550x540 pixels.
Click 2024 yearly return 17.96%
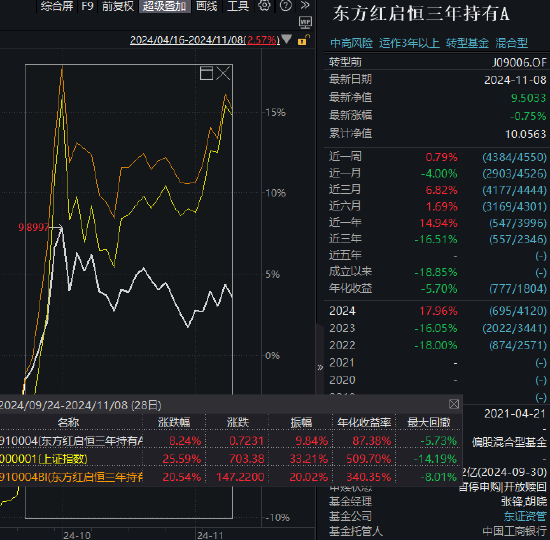438,311
